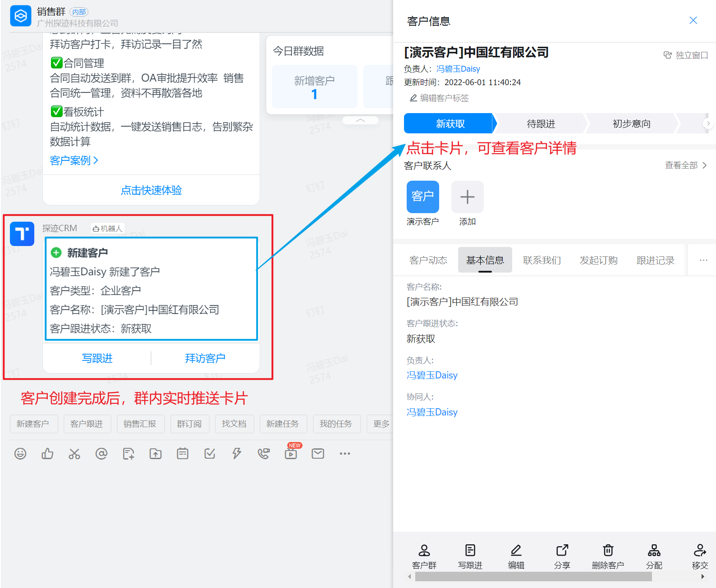Image resolution: width=716 pixels, height=588 pixels.
Task: Open 协同人 冯碧玉Daisy link
Action: 432,412
